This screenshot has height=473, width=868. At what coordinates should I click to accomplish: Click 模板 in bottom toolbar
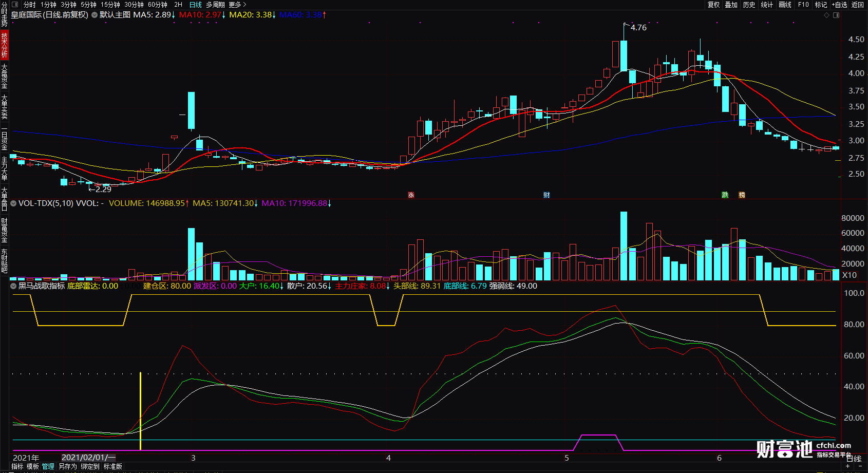pyautogui.click(x=33, y=466)
